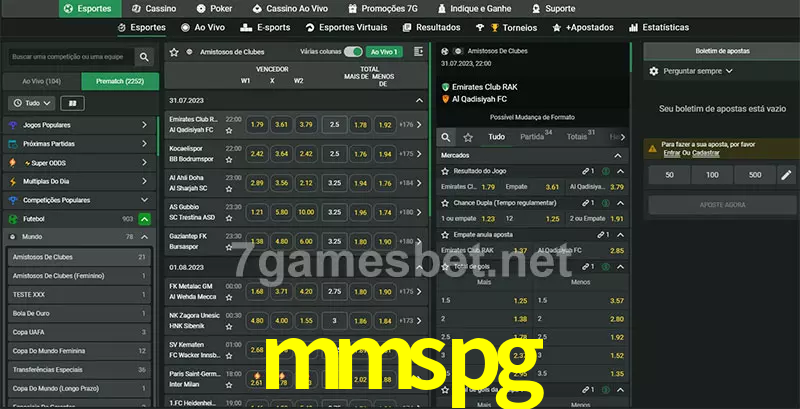Collapse the 31.07.2023 date group
Image resolution: width=800 pixels, height=409 pixels.
coord(419,100)
